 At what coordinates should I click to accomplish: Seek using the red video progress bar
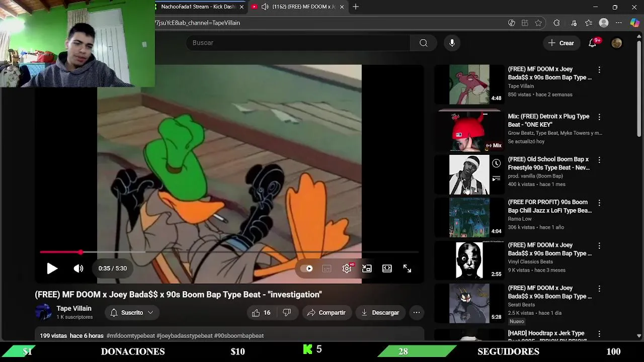point(229,252)
